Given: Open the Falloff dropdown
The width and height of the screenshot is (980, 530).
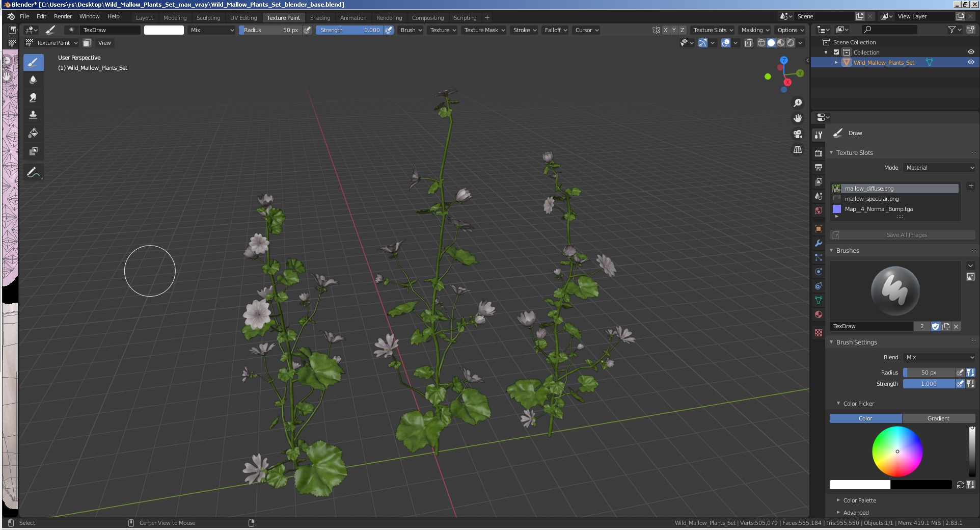Looking at the screenshot, I should coord(556,30).
